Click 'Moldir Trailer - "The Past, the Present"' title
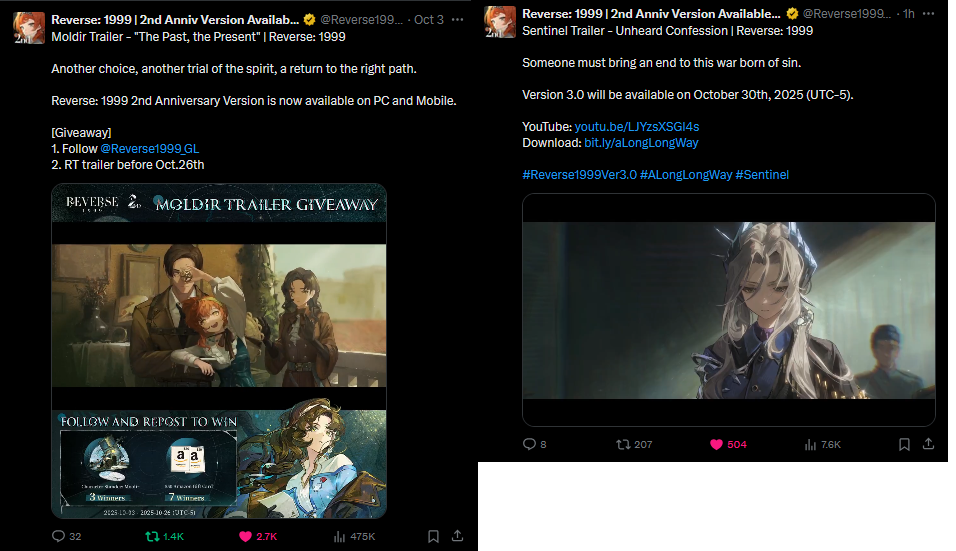The width and height of the screenshot is (956, 551). point(156,37)
